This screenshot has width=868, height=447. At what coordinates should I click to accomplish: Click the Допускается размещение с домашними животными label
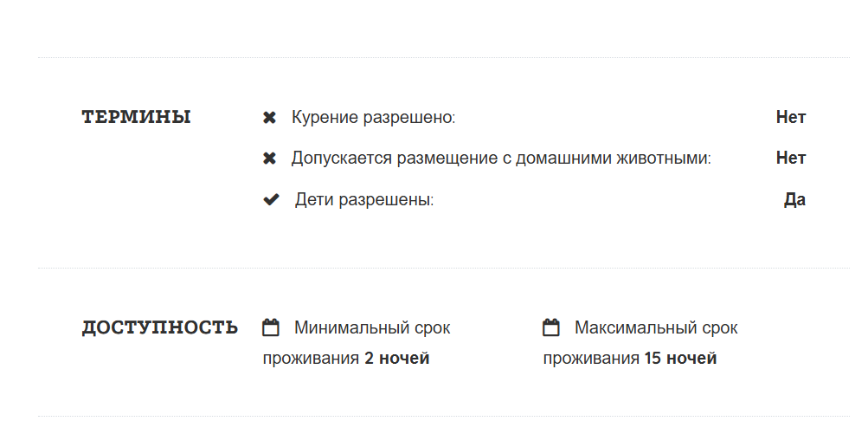[x=501, y=159]
